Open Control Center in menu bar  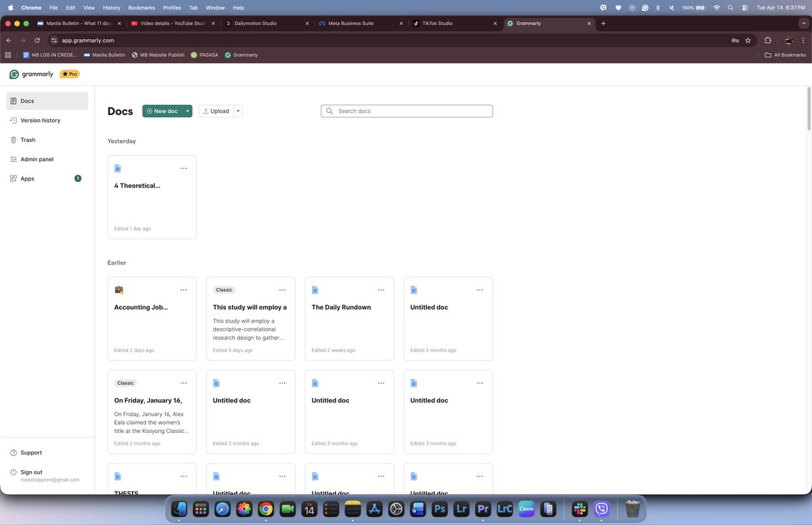point(745,7)
